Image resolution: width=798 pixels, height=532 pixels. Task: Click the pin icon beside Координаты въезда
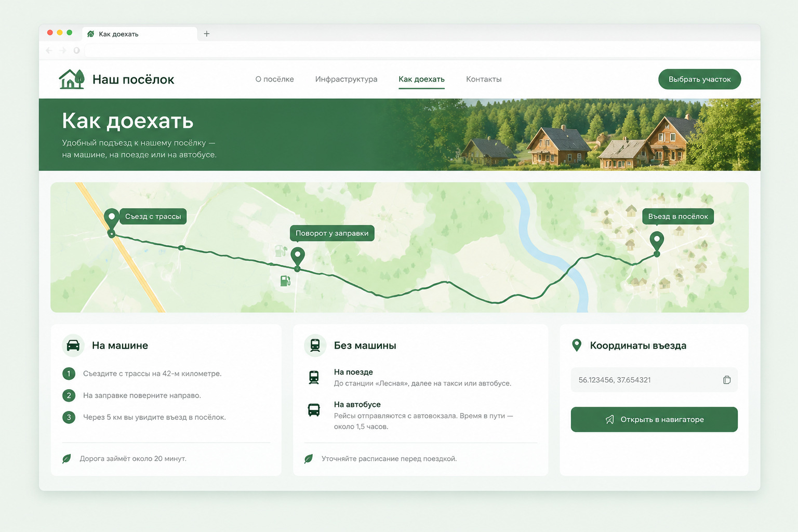(x=577, y=345)
